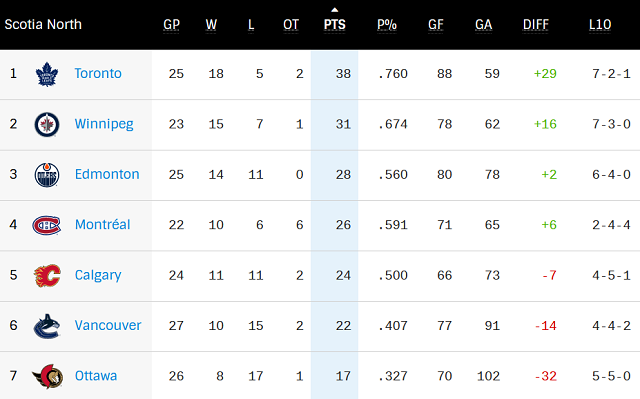Open the Winnipeg team link
This screenshot has width=640, height=399.
click(x=104, y=124)
